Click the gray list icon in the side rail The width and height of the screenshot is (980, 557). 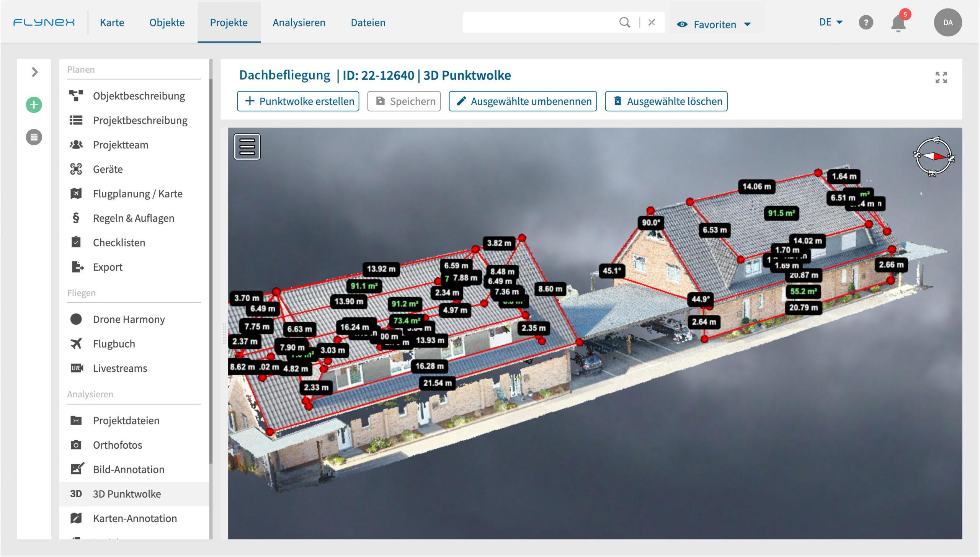pos(34,137)
